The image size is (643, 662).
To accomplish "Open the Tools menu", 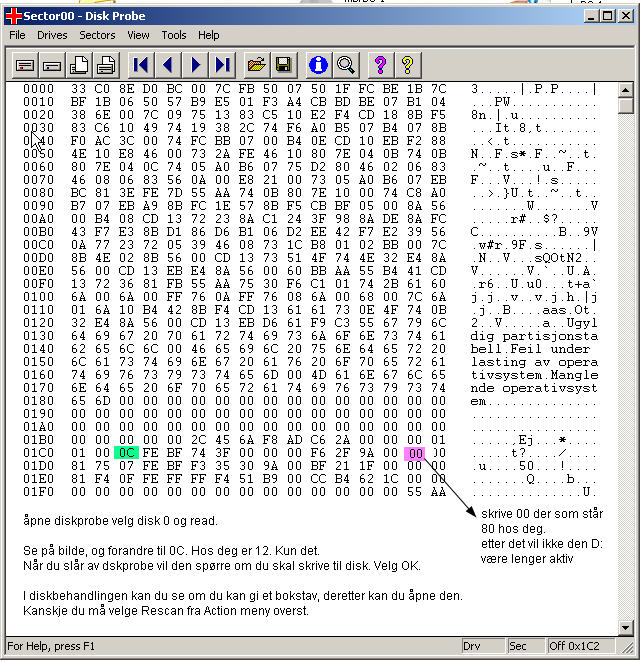I will (174, 35).
